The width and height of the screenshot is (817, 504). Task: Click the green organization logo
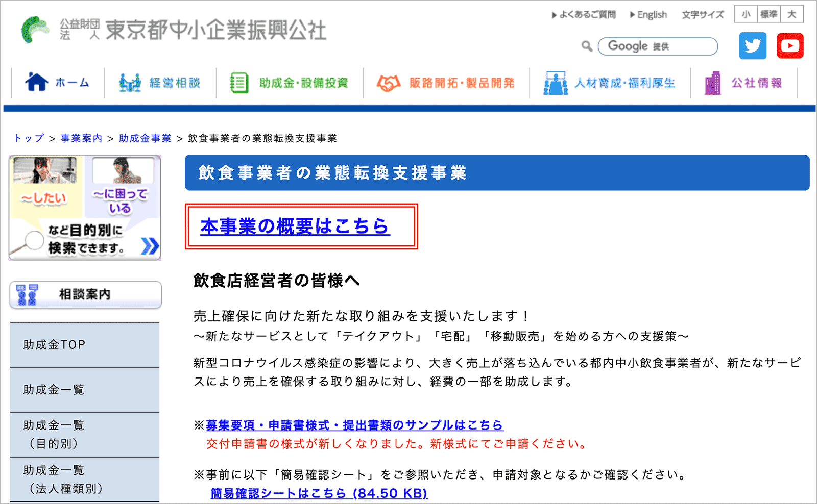[35, 29]
